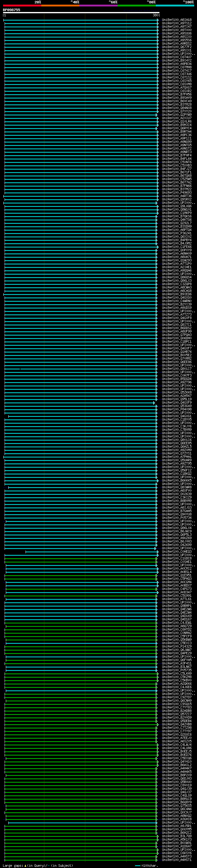Click hit label UniRef100_B6AIL2

pyautogui.click(x=176, y=765)
